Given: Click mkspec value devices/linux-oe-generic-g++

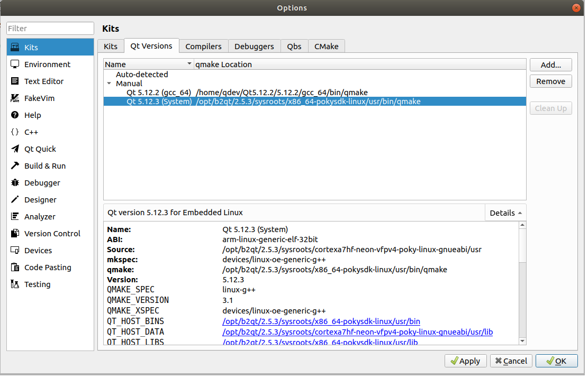Looking at the screenshot, I should (274, 260).
